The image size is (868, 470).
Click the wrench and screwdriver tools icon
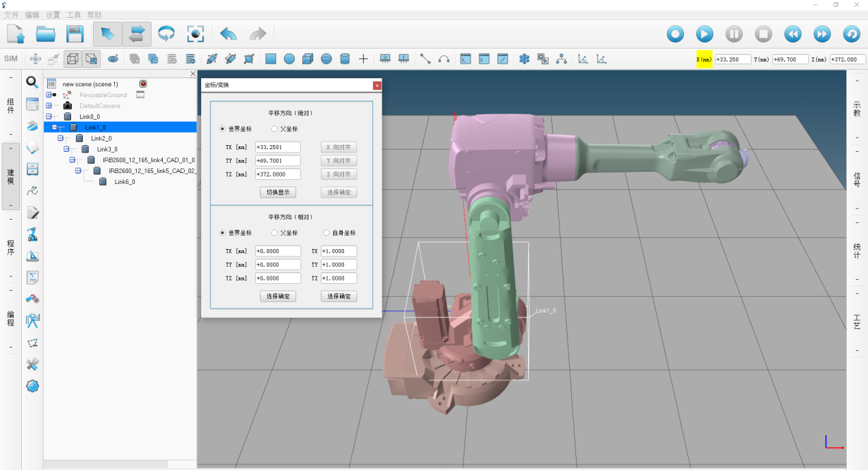[32, 364]
